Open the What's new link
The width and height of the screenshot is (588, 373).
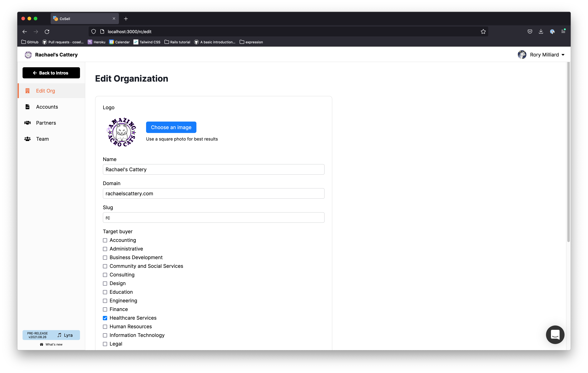coord(51,344)
